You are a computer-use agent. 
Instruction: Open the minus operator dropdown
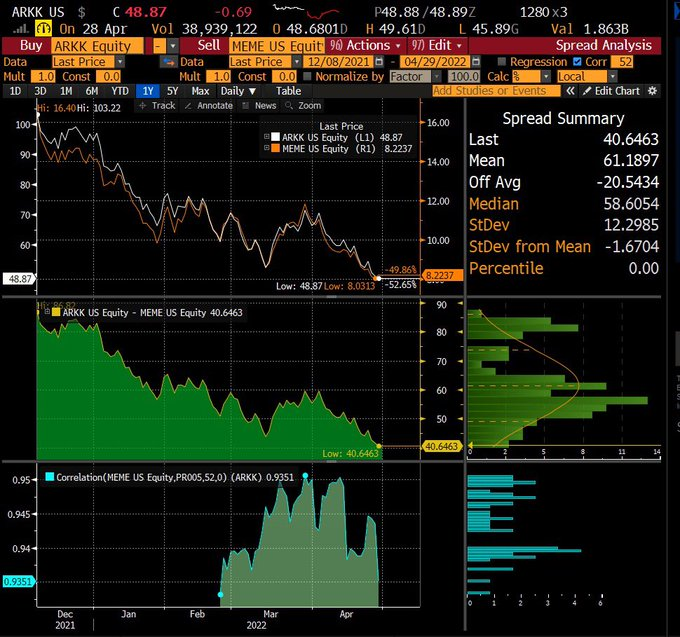[172, 46]
